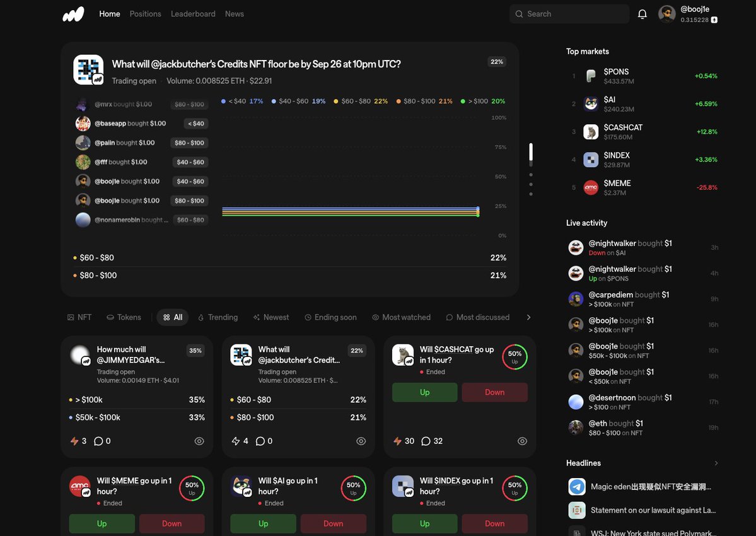Image resolution: width=756 pixels, height=536 pixels.
Task: Toggle the $60 - $80 chart legend series
Action: 361,102
